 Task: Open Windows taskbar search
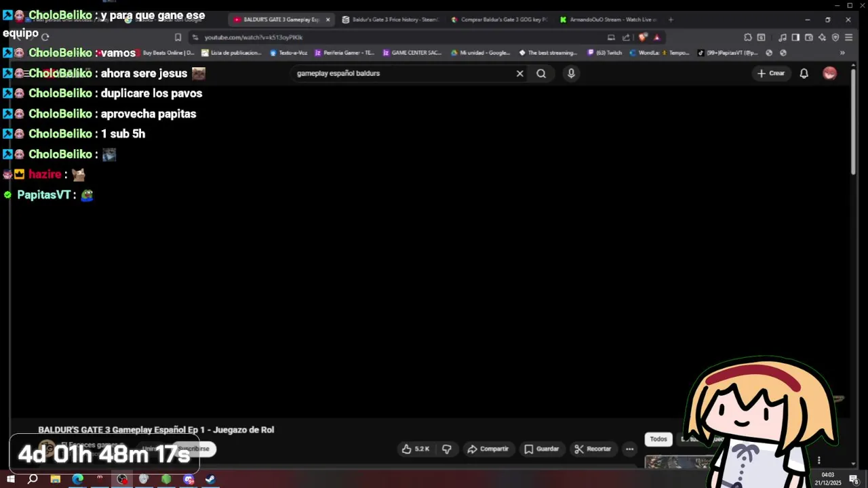(x=33, y=479)
